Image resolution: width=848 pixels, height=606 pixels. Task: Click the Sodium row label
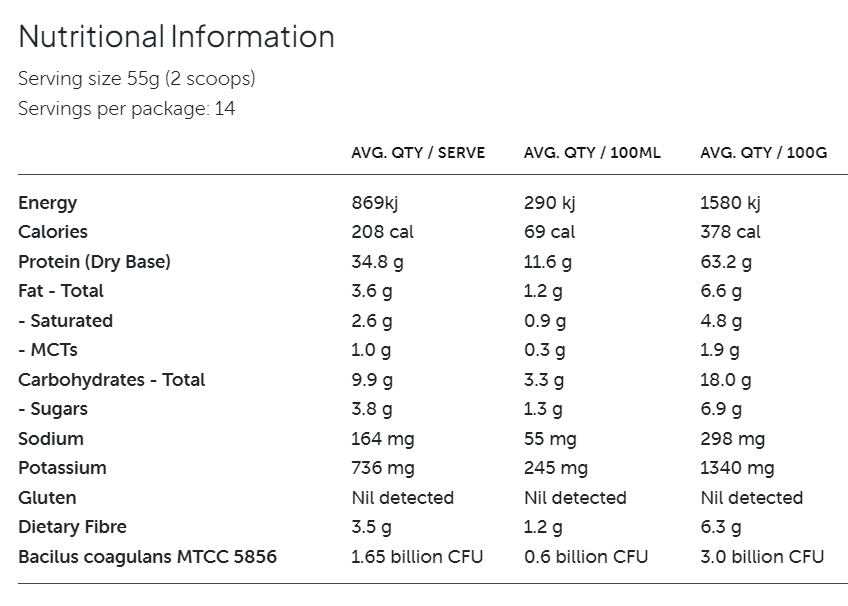(51, 439)
